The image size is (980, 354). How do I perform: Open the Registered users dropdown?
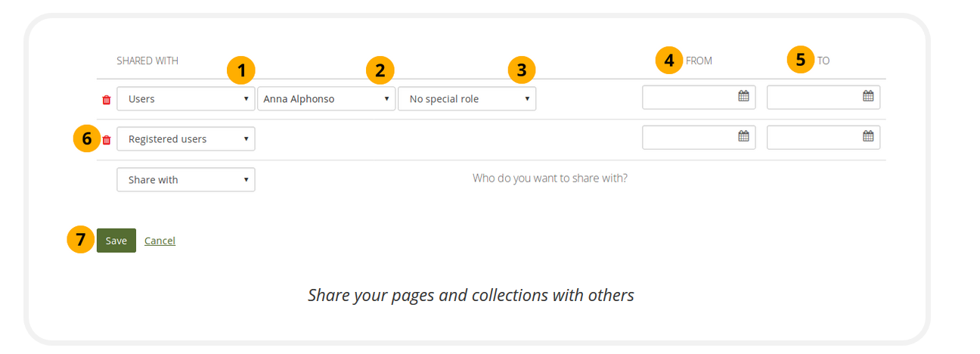pos(185,139)
